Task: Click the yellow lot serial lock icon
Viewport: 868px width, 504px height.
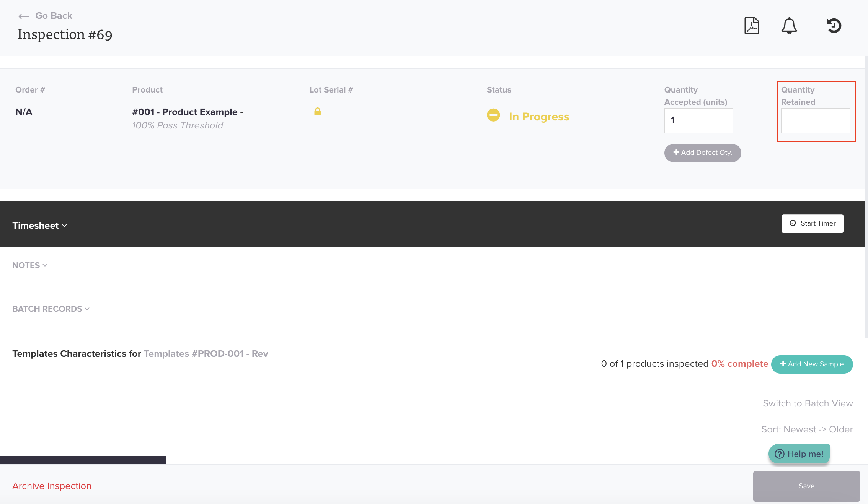Action: click(x=317, y=112)
